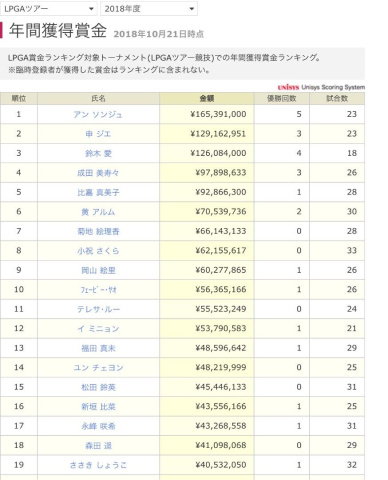Open player 成田 美寿々 profile link
Image resolution: width=388 pixels, height=480 pixels.
[98, 173]
